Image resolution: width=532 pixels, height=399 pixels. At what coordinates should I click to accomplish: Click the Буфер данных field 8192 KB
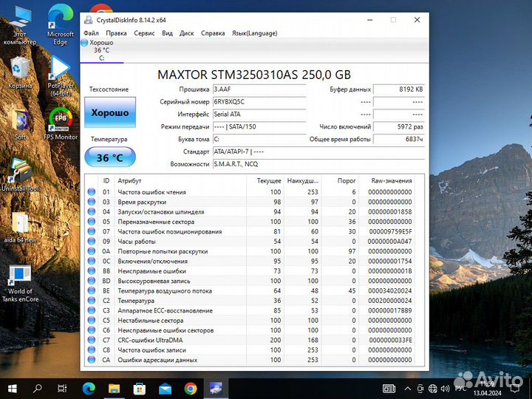coord(399,89)
